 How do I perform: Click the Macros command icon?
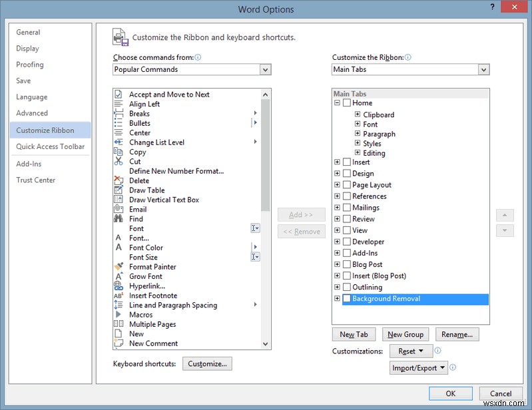click(x=119, y=314)
